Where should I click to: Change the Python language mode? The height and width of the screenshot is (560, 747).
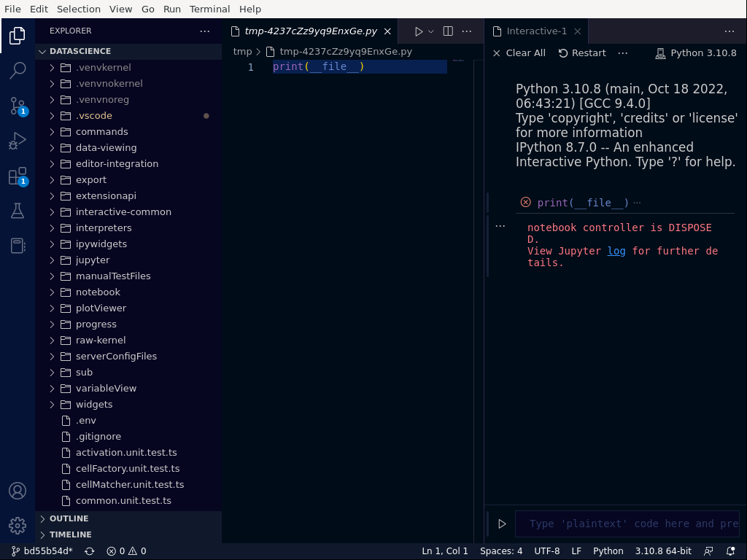point(608,551)
